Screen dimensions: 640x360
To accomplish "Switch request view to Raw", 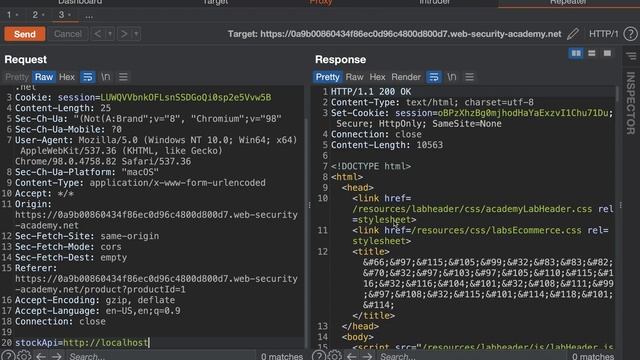I will click(x=44, y=77).
